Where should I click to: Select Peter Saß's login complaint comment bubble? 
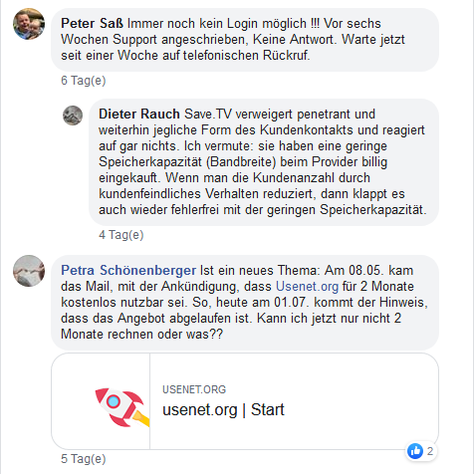(x=245, y=40)
